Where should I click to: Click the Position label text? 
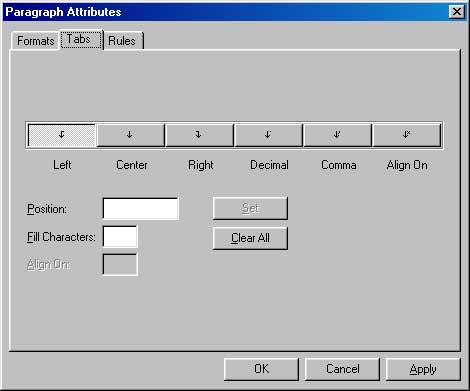coord(47,209)
